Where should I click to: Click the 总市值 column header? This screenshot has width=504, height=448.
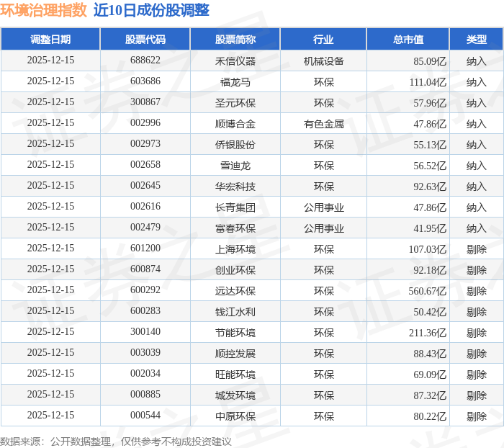point(408,39)
